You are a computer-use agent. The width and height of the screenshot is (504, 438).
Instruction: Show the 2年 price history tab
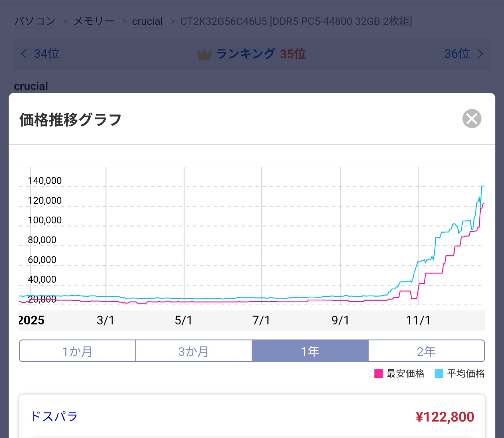pos(426,351)
